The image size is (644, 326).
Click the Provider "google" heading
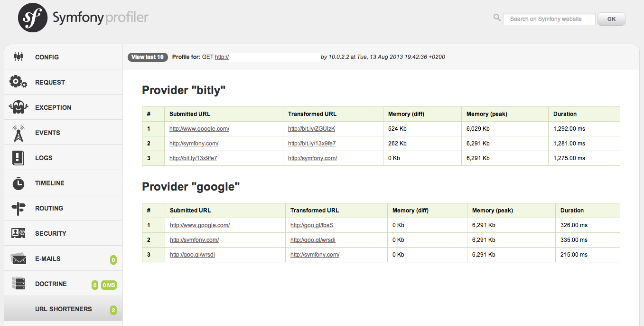click(x=191, y=187)
